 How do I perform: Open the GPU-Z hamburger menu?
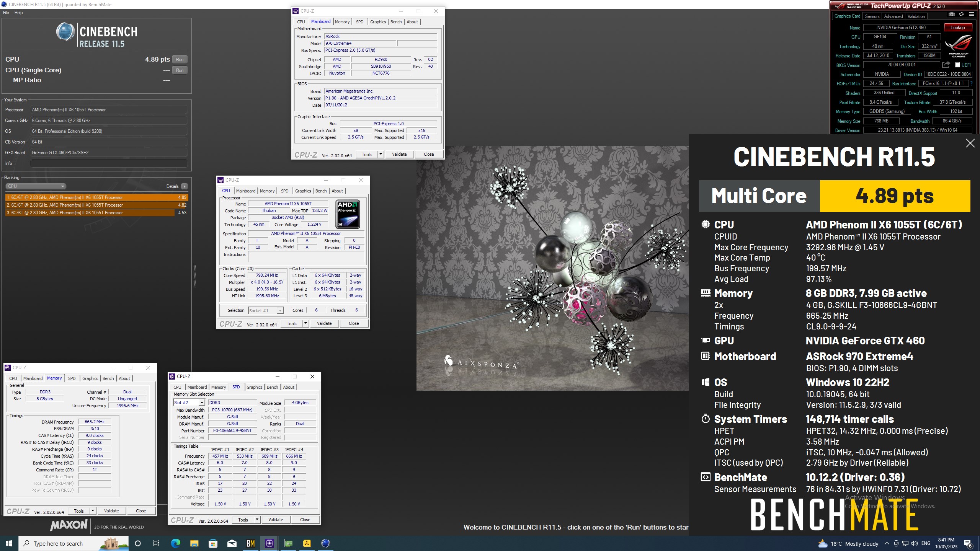pos(971,15)
